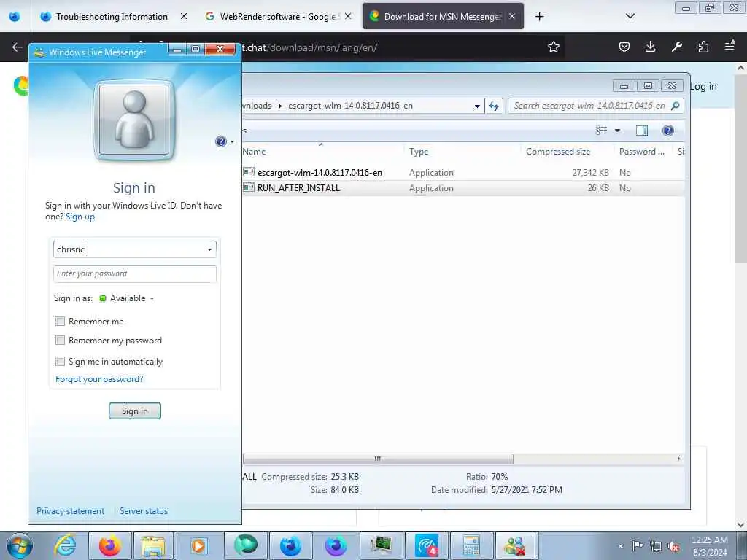747x560 pixels.
Task: Open the Firefox application hamburger menu
Action: point(729,47)
